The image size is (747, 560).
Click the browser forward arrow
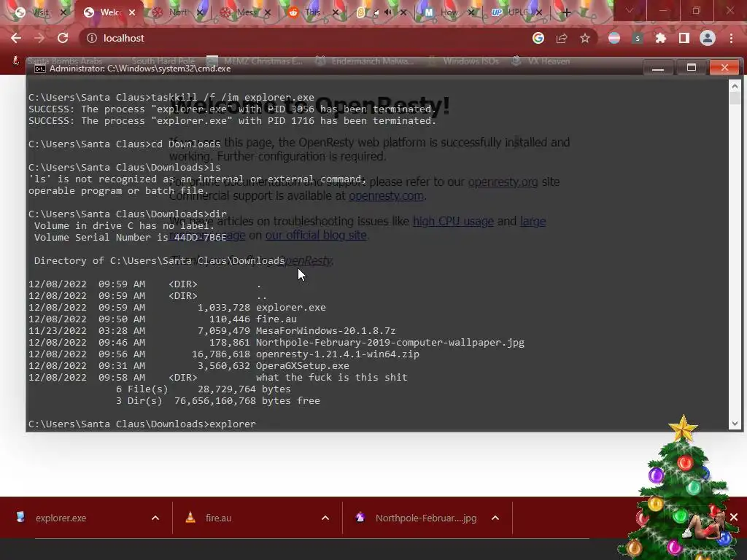coord(39,38)
